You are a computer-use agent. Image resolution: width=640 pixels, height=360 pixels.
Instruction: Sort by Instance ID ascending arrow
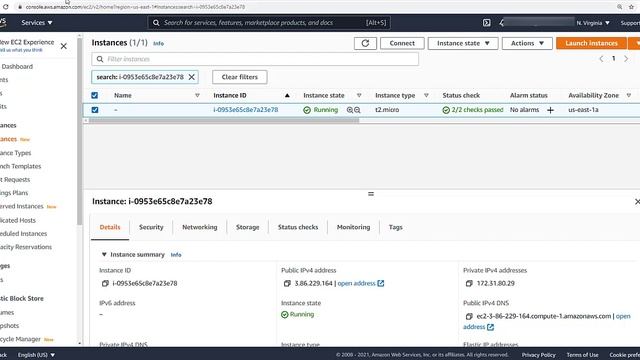point(287,96)
